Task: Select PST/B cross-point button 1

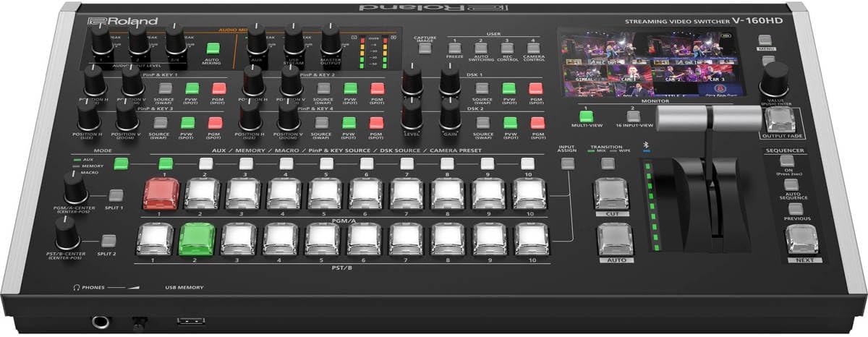Action: [x=156, y=239]
